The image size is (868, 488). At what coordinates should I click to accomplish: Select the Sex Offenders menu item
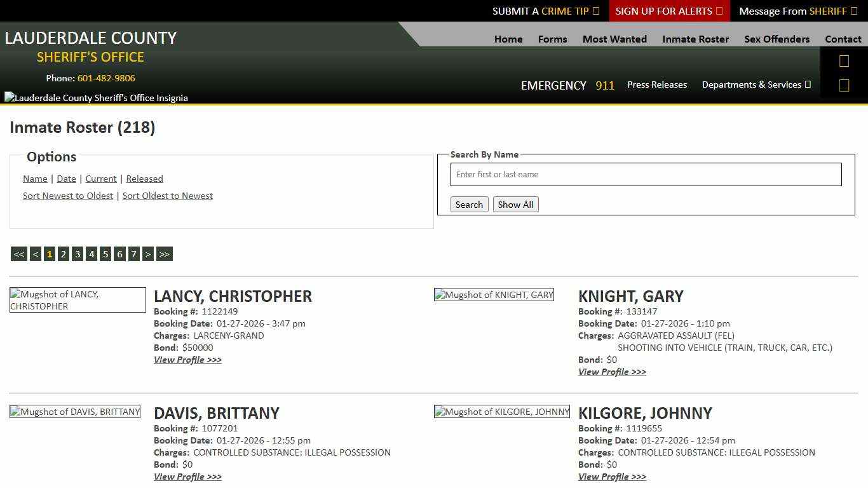click(776, 39)
